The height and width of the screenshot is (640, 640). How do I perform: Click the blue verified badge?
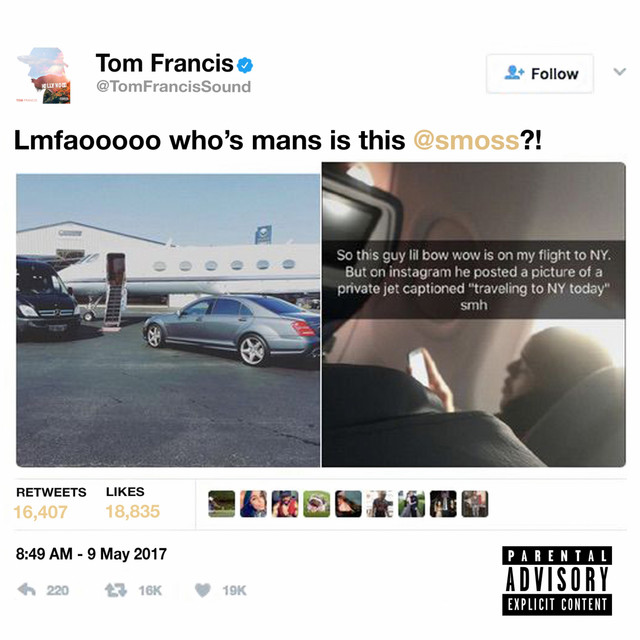(x=245, y=65)
